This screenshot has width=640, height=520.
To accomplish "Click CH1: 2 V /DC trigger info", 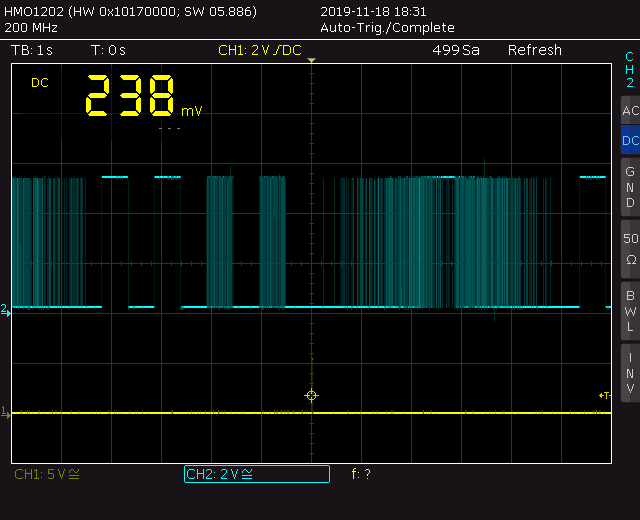I will (260, 50).
